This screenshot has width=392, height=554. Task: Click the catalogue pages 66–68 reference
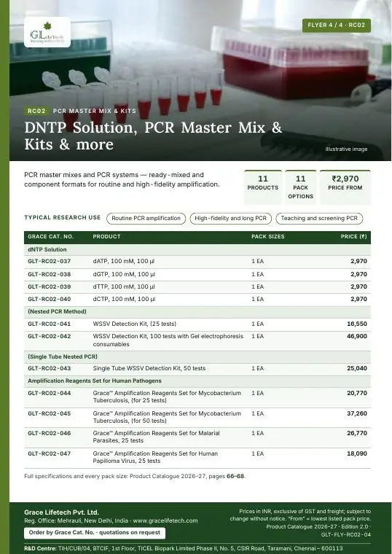(235, 476)
